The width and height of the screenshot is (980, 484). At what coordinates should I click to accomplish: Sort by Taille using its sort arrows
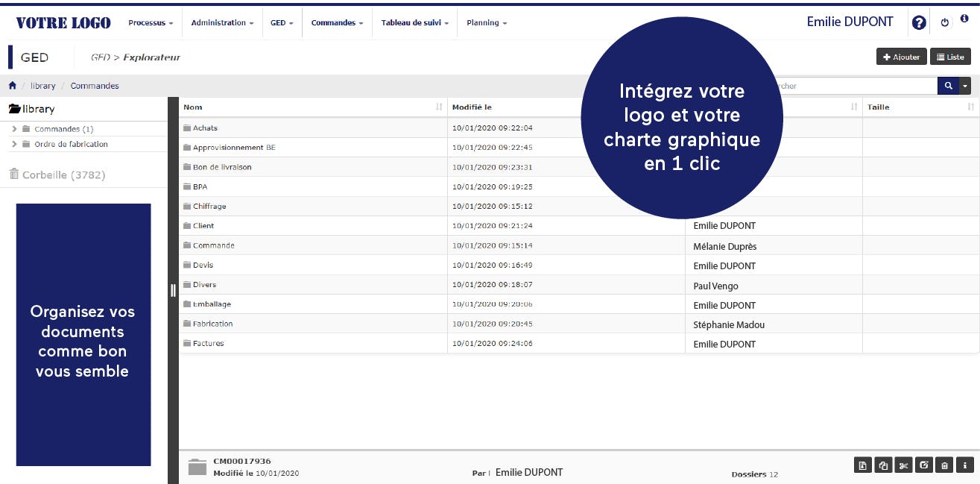(970, 107)
